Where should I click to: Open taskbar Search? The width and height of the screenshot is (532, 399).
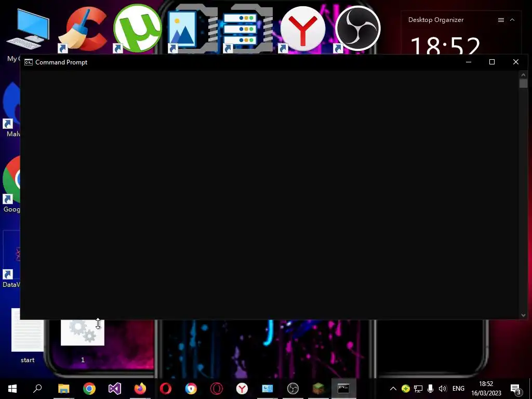coord(37,389)
